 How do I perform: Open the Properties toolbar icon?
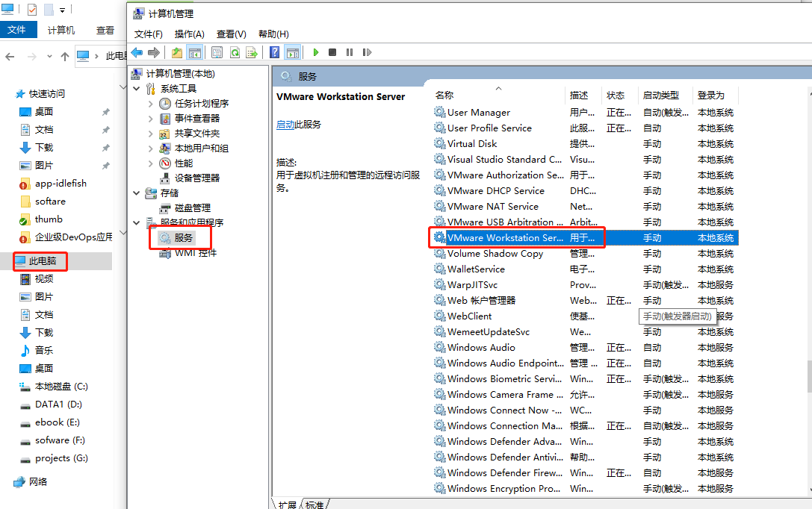[217, 52]
